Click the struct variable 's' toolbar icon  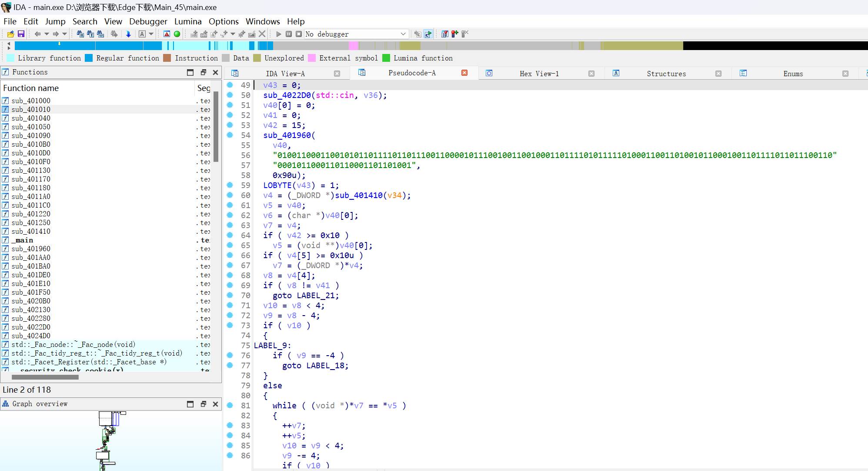coord(224,34)
